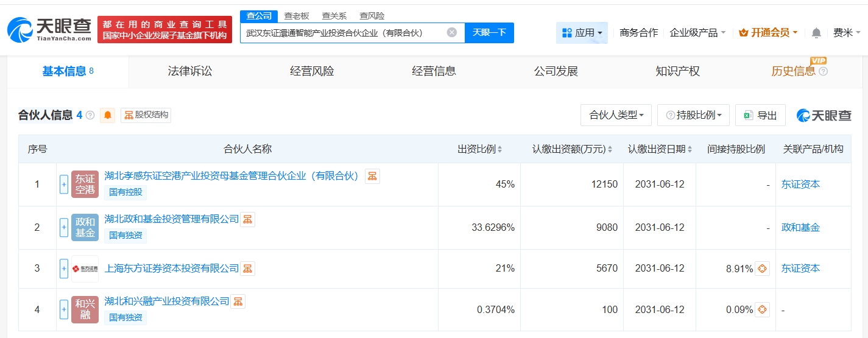Click the 和兴融 company logo thumbnail
This screenshot has width=868, height=338.
[x=85, y=309]
